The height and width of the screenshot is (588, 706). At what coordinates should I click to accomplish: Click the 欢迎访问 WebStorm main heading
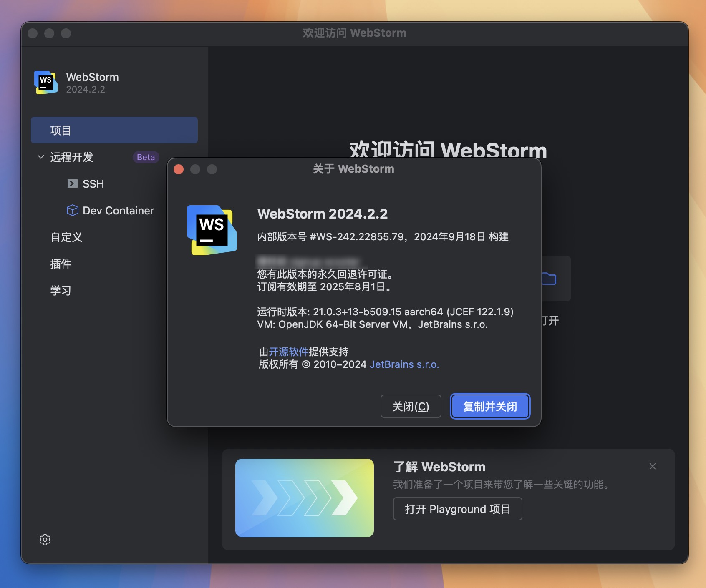(448, 149)
